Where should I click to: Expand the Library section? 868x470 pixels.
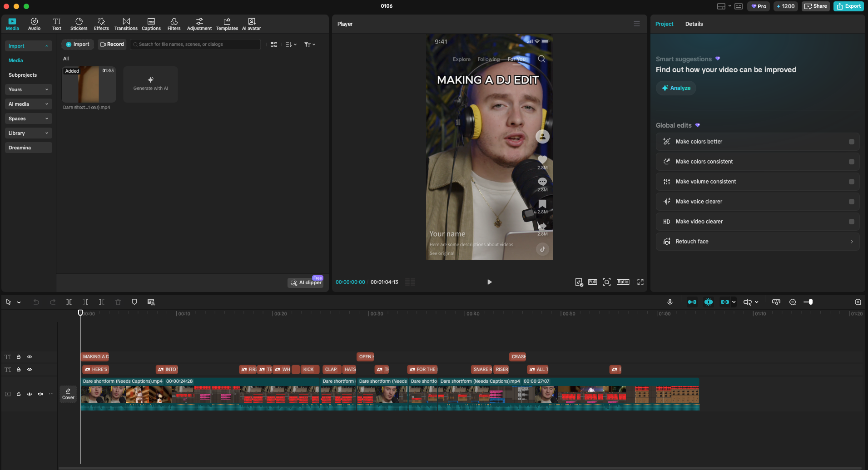point(28,133)
